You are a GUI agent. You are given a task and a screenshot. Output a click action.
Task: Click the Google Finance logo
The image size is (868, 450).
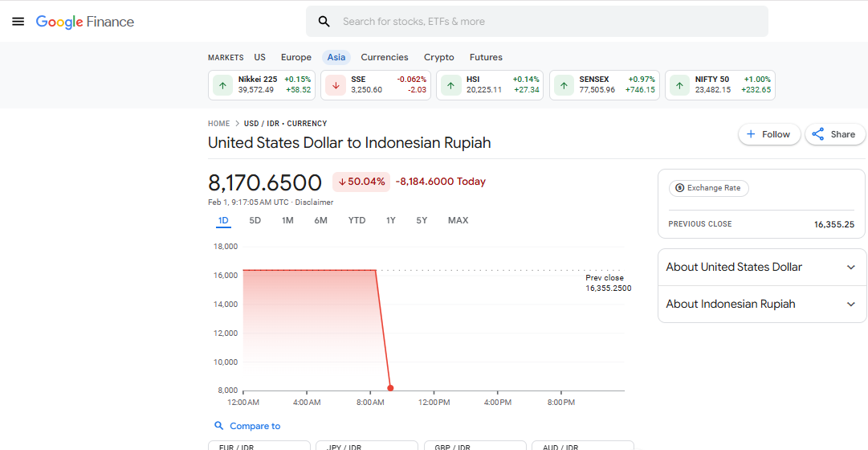click(x=85, y=22)
